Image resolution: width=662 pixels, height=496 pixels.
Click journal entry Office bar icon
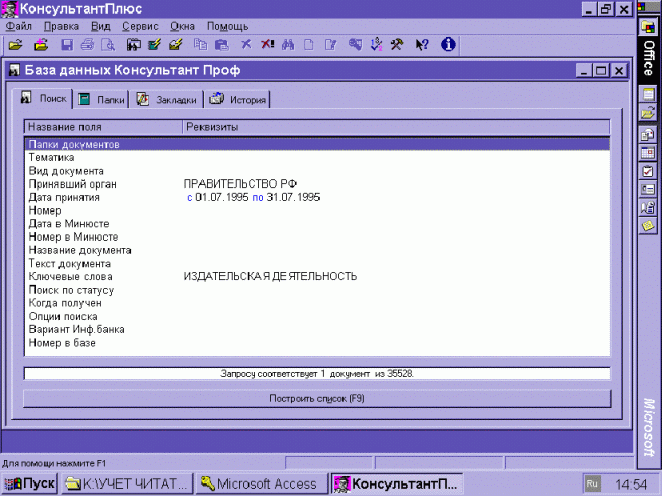point(648,207)
